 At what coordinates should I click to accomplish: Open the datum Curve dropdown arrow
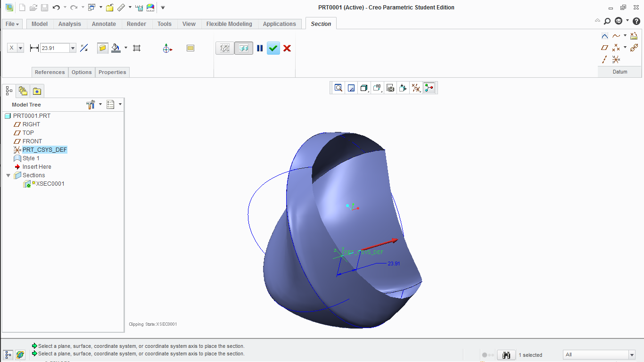point(625,35)
